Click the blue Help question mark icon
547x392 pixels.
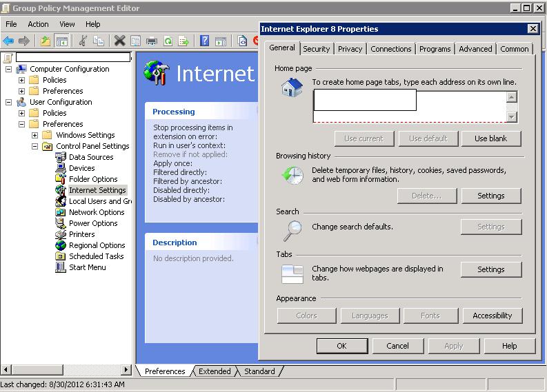click(x=204, y=41)
